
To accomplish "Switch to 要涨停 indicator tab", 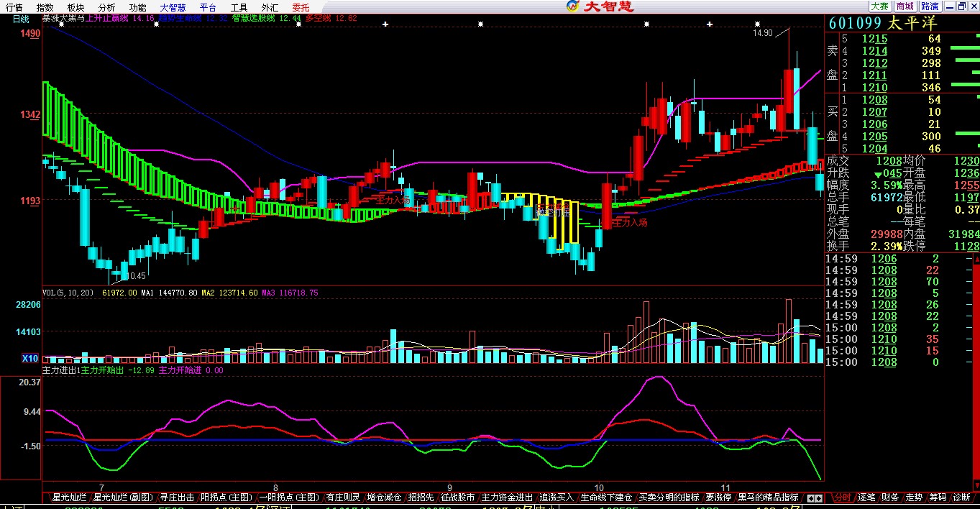I will coord(719,497).
